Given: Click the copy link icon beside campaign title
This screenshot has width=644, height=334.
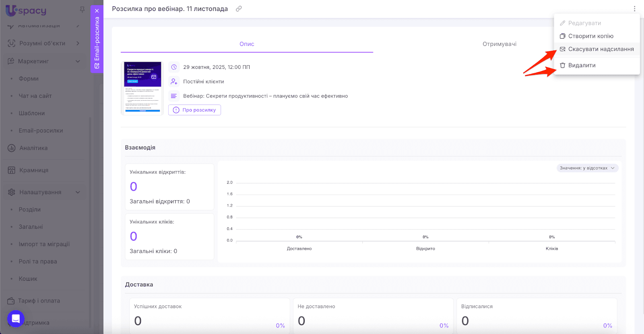Looking at the screenshot, I should click(x=239, y=9).
